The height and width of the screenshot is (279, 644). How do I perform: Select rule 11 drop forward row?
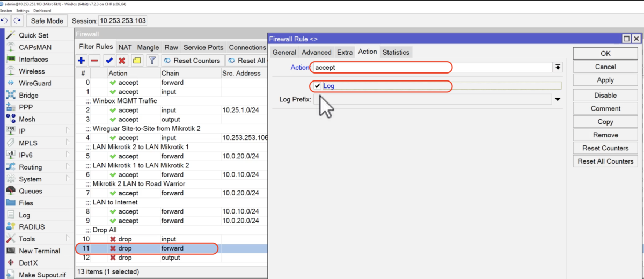pyautogui.click(x=172, y=248)
